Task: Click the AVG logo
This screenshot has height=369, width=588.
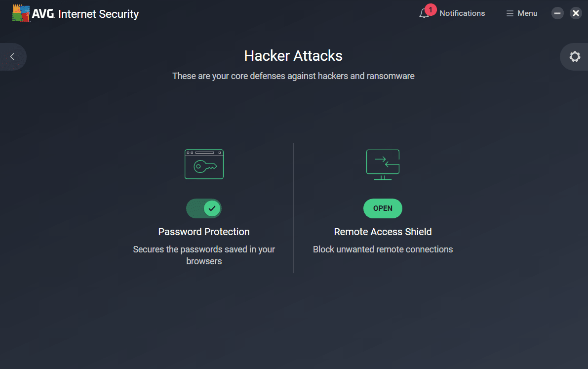Action: coord(21,13)
